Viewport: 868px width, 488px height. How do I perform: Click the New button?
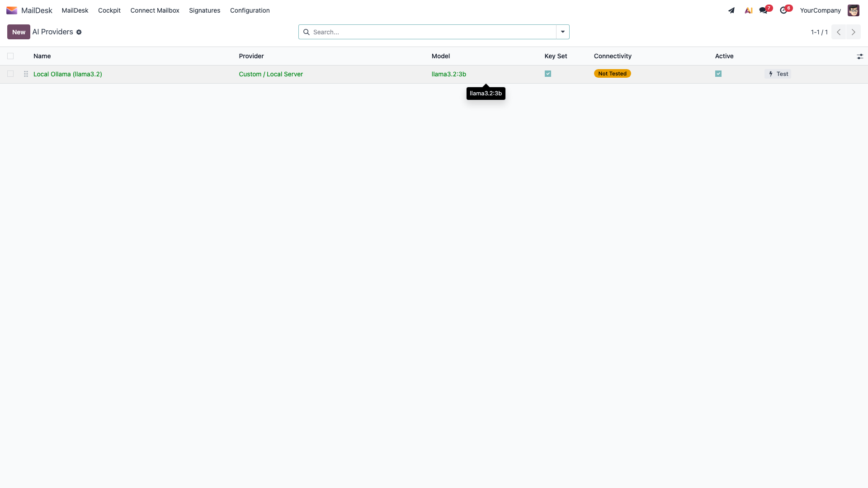(x=19, y=32)
